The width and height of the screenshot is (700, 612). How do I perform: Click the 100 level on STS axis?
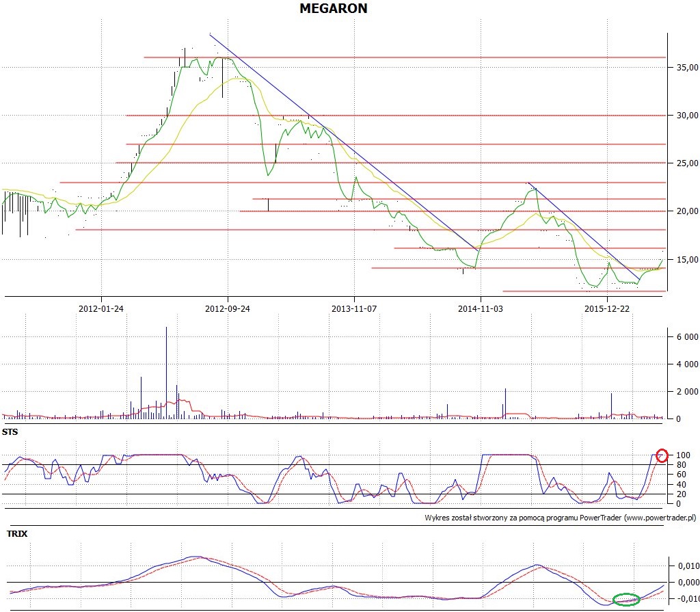pos(683,455)
